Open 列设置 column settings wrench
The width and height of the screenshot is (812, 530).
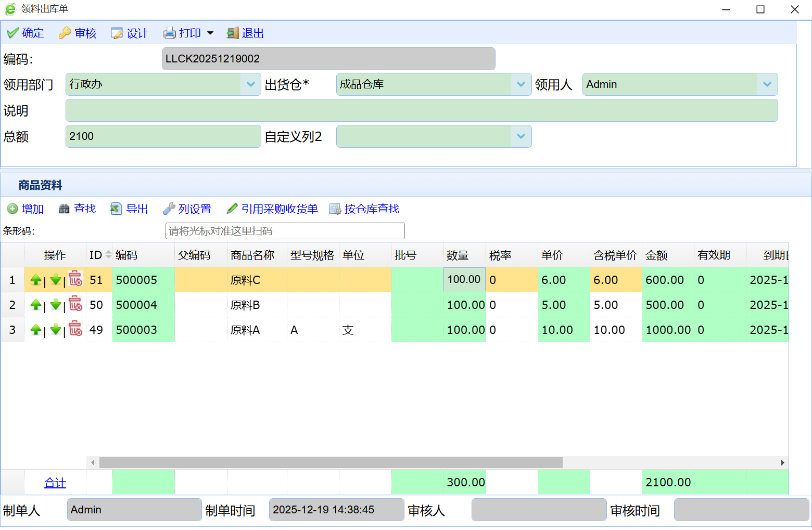(169, 209)
